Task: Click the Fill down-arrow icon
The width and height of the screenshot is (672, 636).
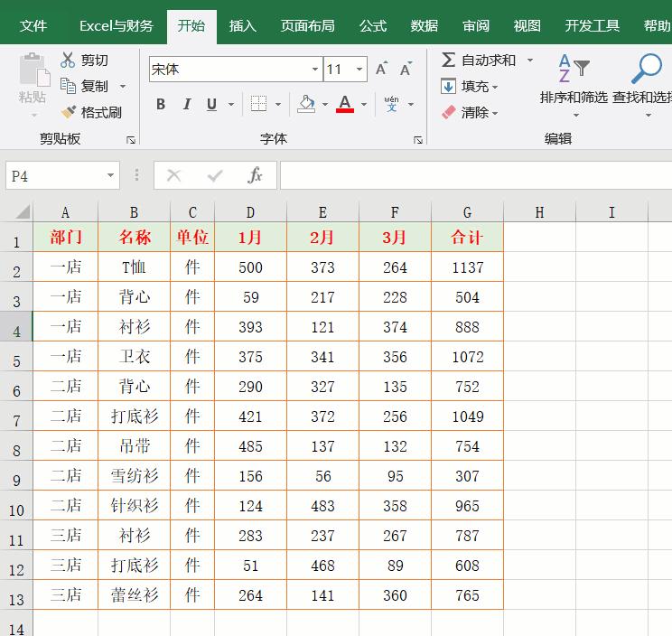Action: (448, 86)
